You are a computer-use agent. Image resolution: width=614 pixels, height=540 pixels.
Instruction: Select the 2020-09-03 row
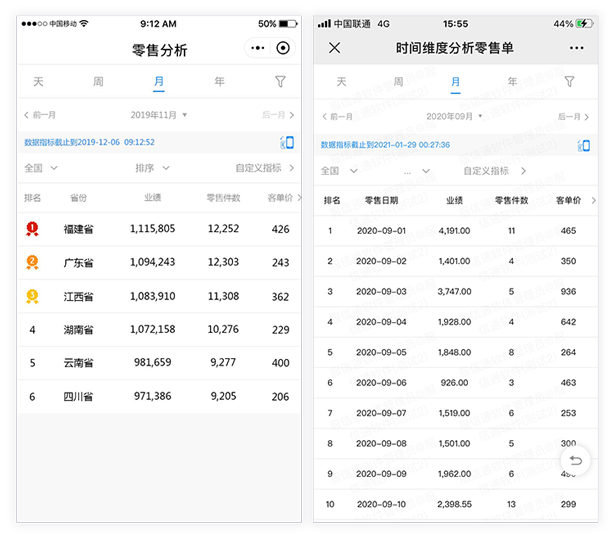456,292
